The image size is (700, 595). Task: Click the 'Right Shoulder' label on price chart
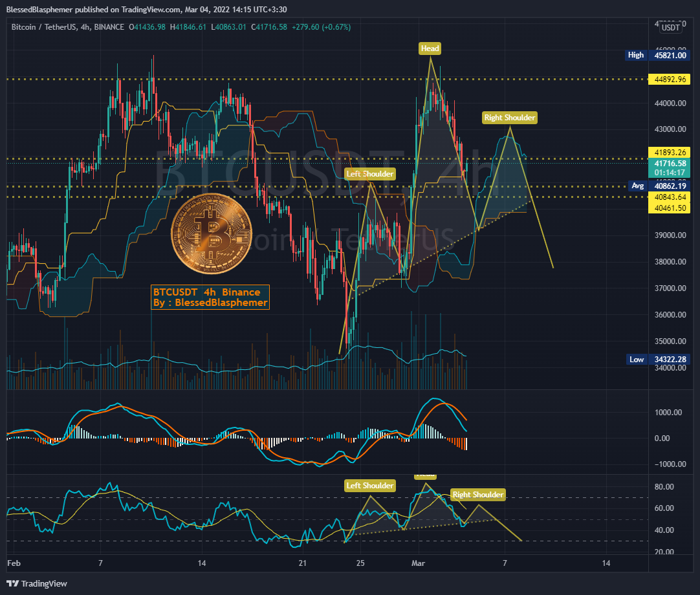[x=509, y=118]
